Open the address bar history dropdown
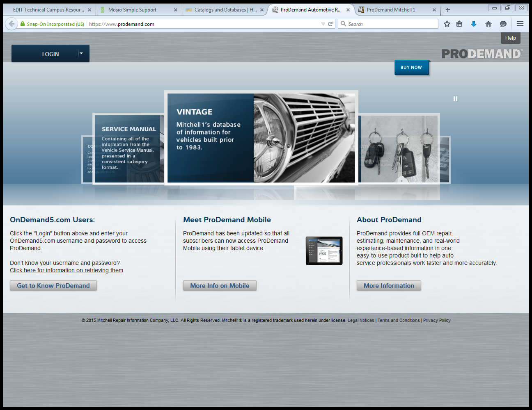532x410 pixels. click(x=324, y=24)
